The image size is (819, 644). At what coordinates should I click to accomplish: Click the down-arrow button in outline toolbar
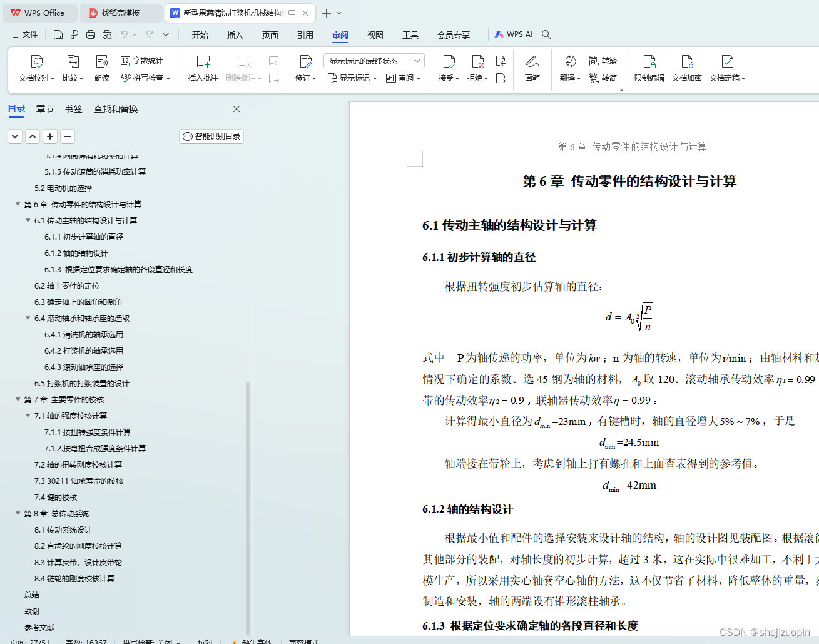click(15, 136)
